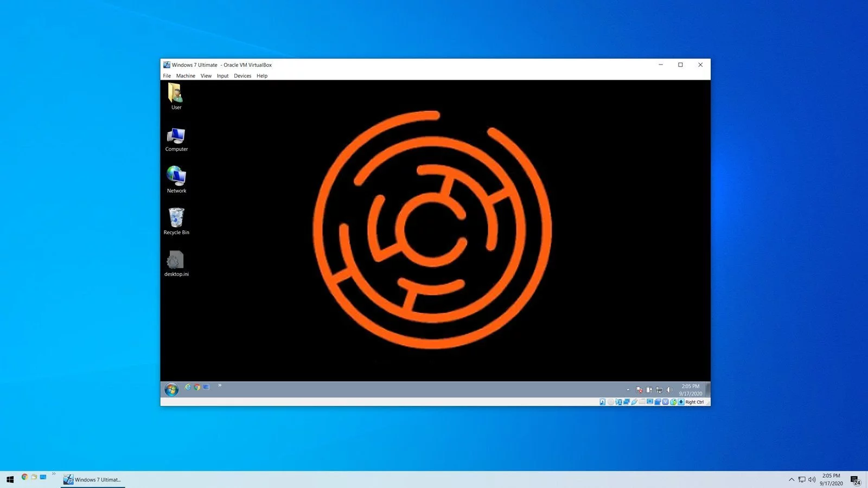868x488 pixels.
Task: Open the Devices menu
Action: [x=242, y=76]
